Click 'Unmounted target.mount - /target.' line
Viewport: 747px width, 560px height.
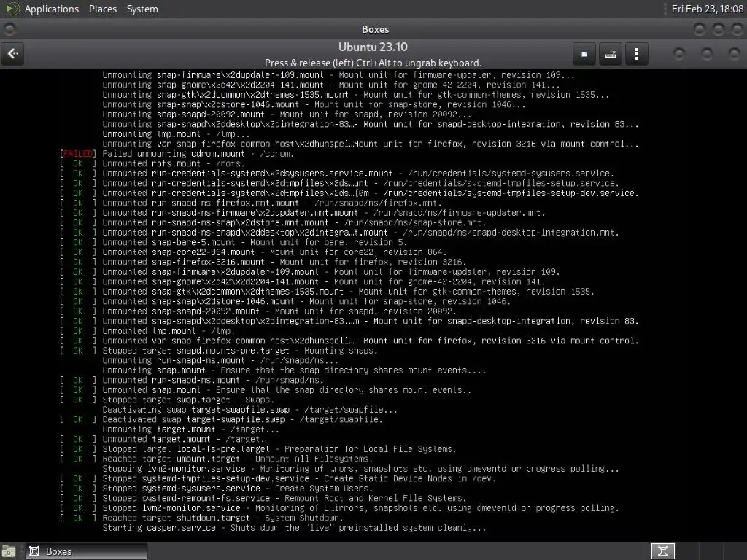(x=183, y=440)
